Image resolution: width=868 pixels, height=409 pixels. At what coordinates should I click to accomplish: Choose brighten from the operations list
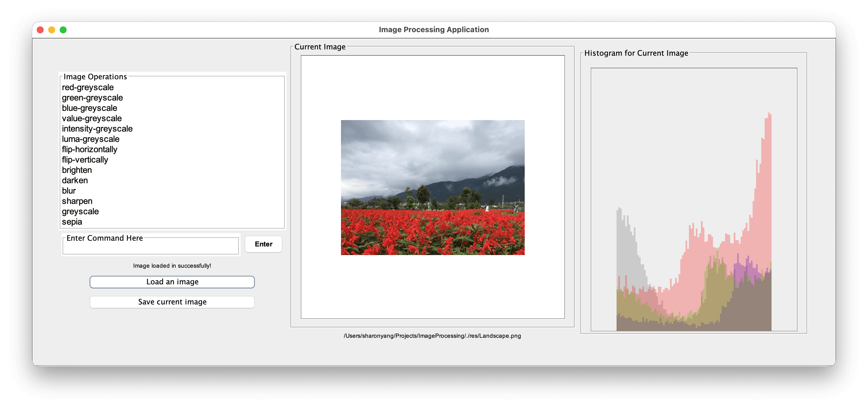[172, 170]
